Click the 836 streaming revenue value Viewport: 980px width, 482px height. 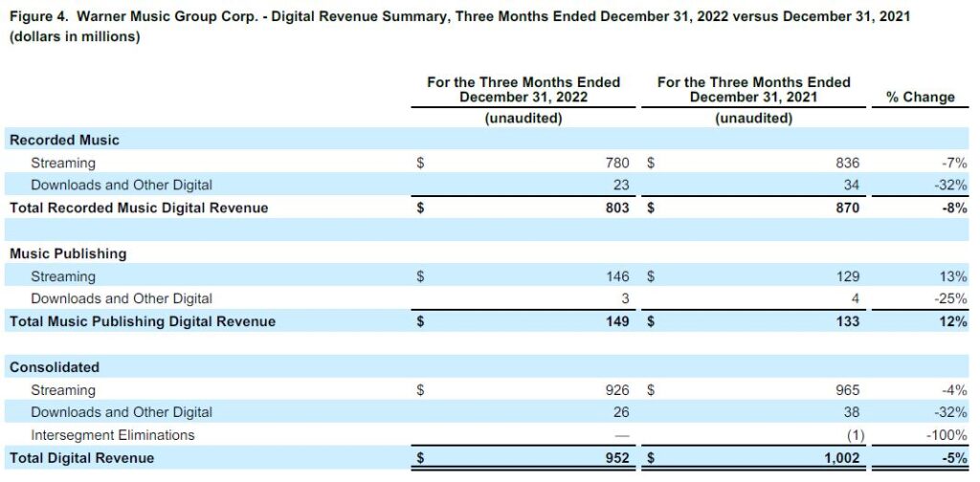point(847,163)
